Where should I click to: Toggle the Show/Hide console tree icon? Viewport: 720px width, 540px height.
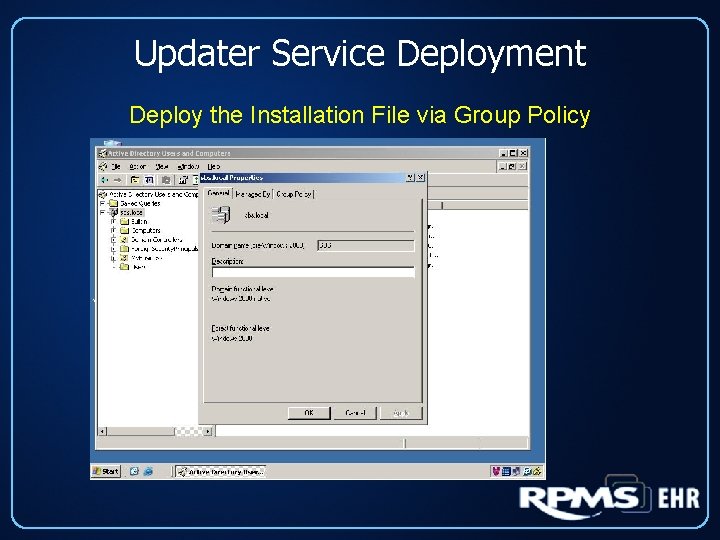(149, 180)
